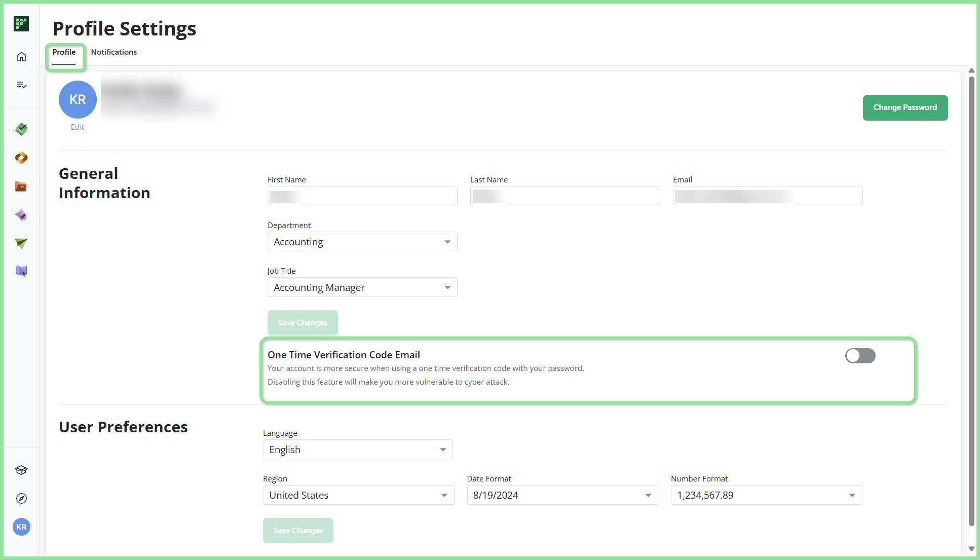980x560 pixels.
Task: Open the graduation cap learning icon
Action: [21, 470]
